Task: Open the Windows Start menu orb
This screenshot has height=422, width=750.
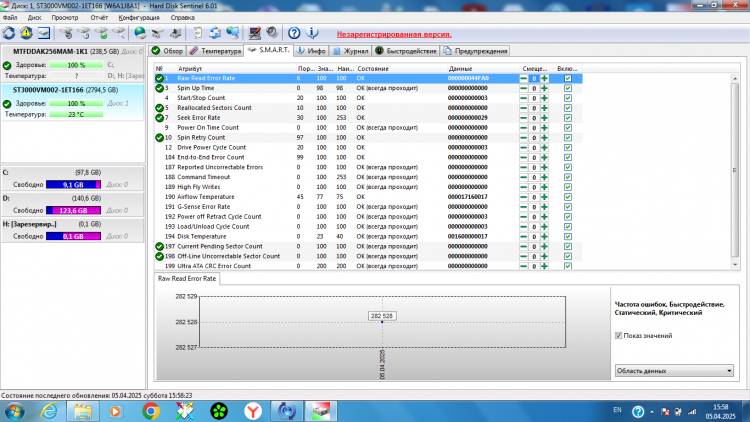Action: click(14, 411)
